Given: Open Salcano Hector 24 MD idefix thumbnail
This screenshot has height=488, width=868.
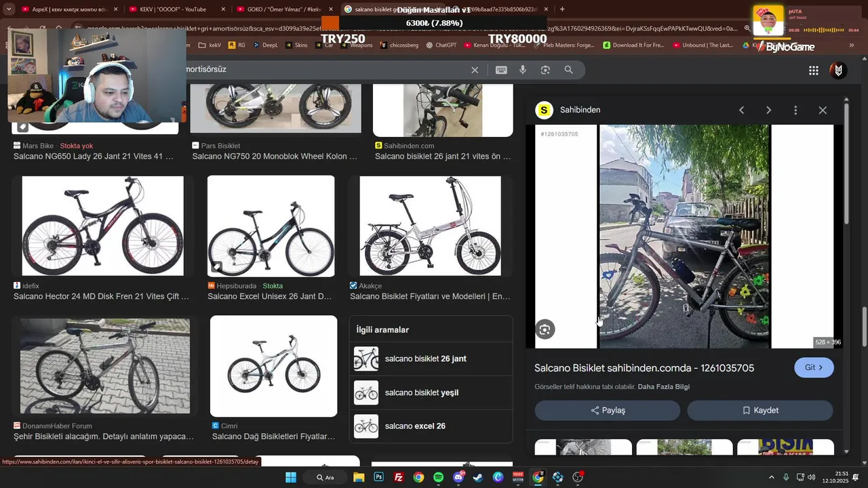Looking at the screenshot, I should 102,226.
